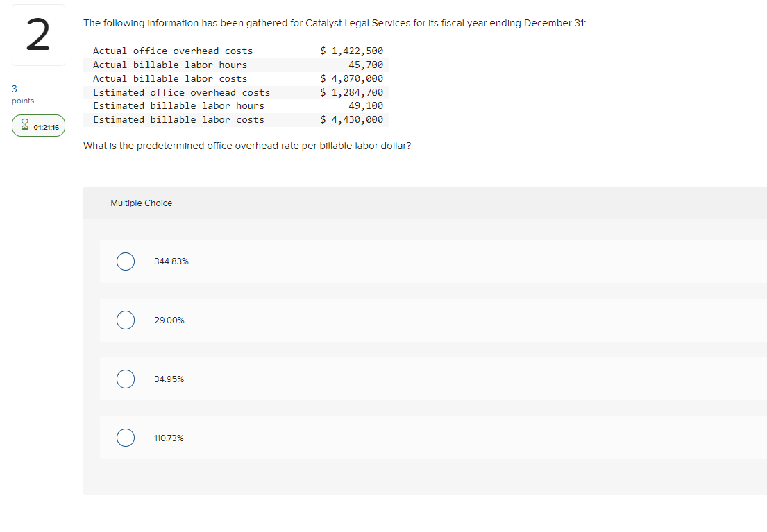767x532 pixels.
Task: Click the hourglass timer icon
Action: 24,127
